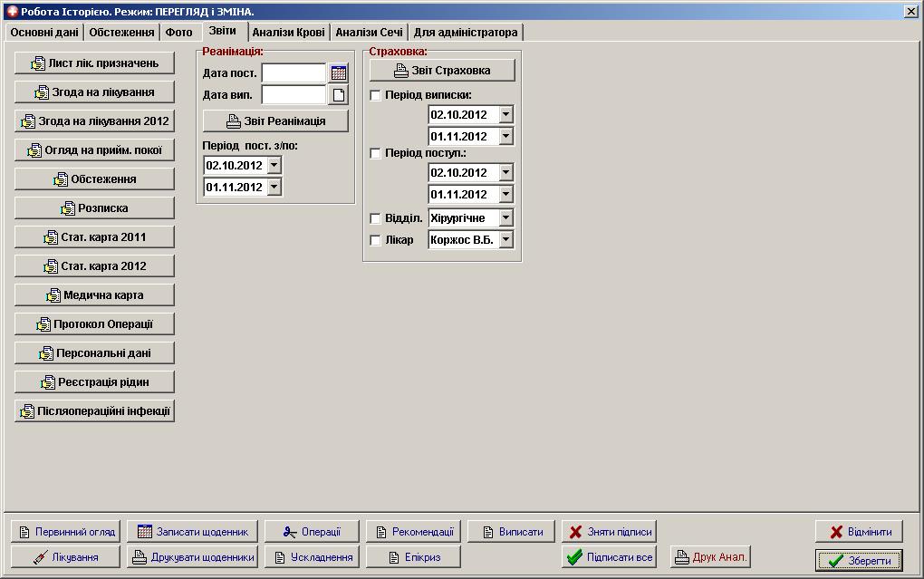Focus the Дата пост. input field
This screenshot has width=924, height=579.
(x=294, y=73)
